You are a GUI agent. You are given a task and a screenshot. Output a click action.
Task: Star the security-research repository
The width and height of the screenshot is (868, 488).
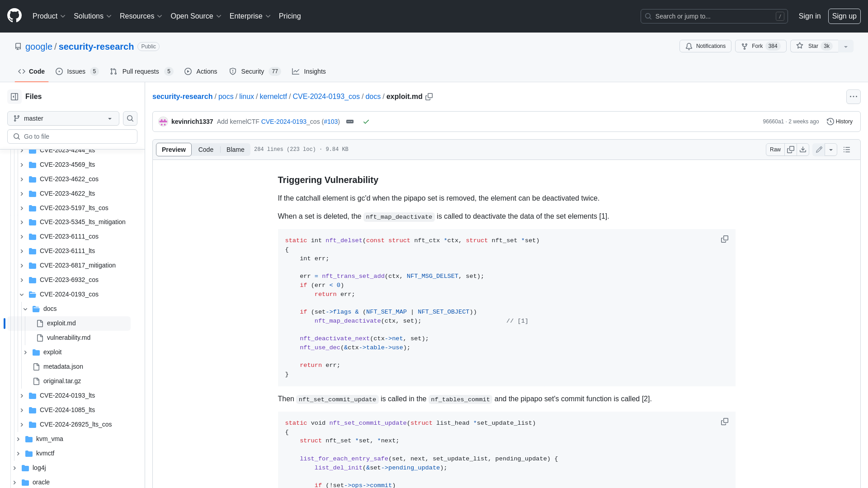[814, 46]
